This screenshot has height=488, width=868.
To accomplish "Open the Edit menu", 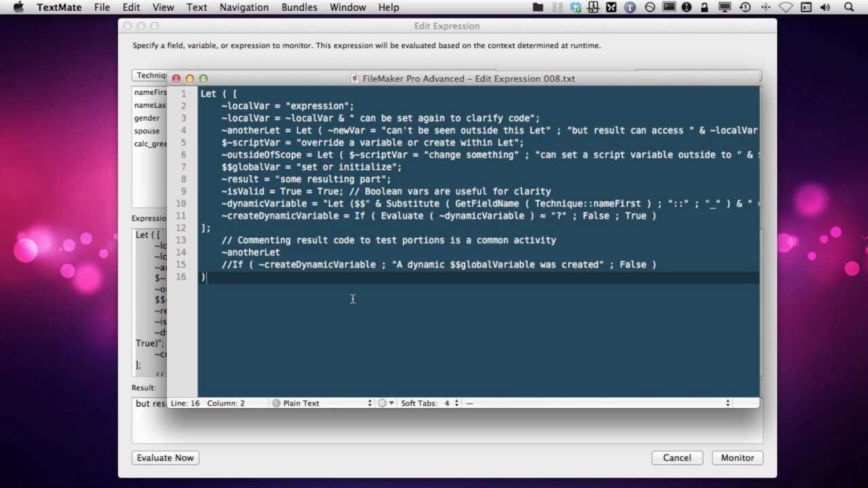I will click(131, 7).
